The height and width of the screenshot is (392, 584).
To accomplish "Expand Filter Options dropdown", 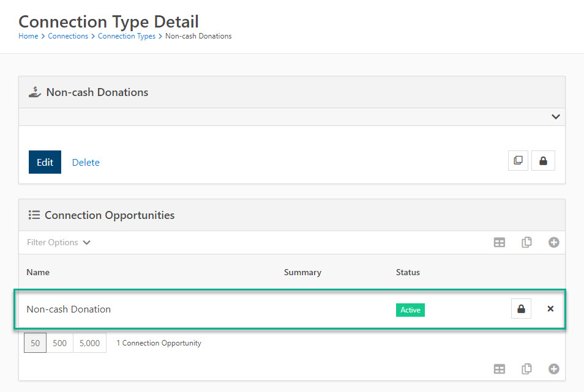I will click(x=59, y=243).
